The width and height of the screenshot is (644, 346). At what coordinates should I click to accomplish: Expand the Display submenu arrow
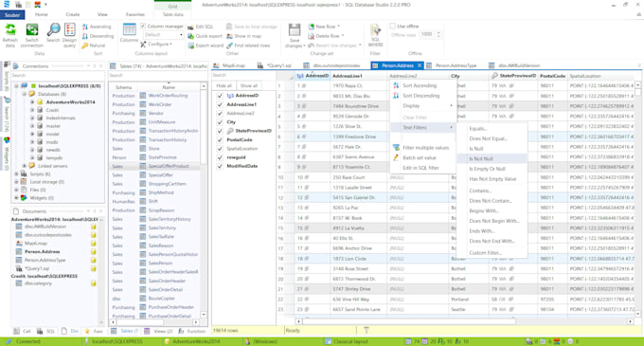coord(451,105)
